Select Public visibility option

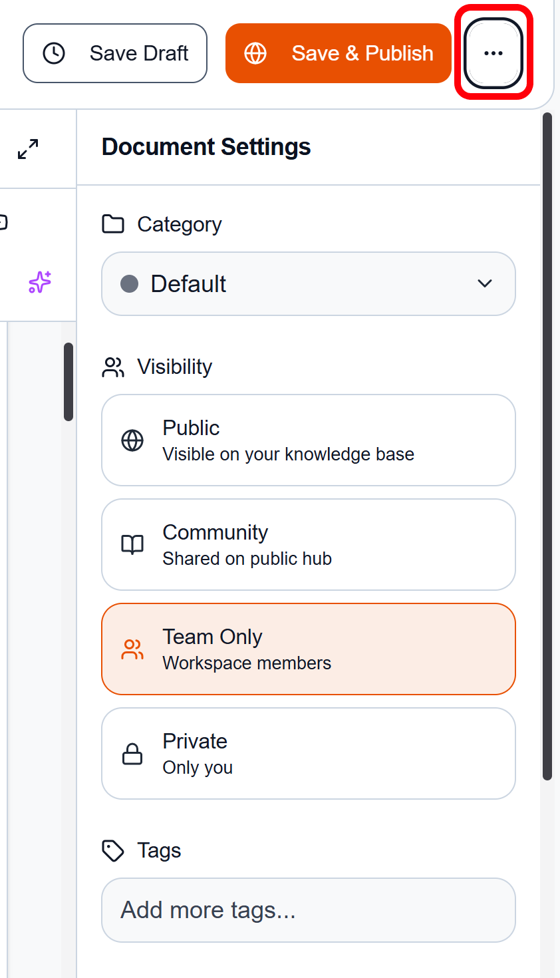308,440
